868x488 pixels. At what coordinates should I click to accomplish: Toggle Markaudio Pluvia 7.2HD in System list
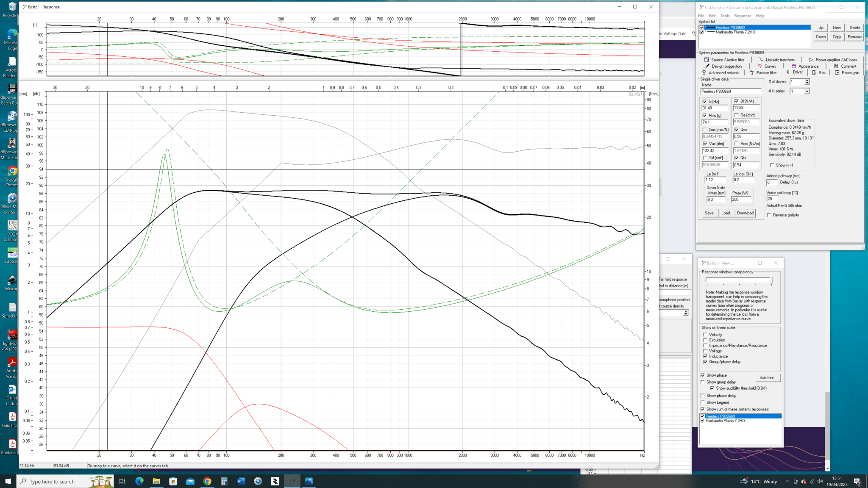pyautogui.click(x=701, y=32)
